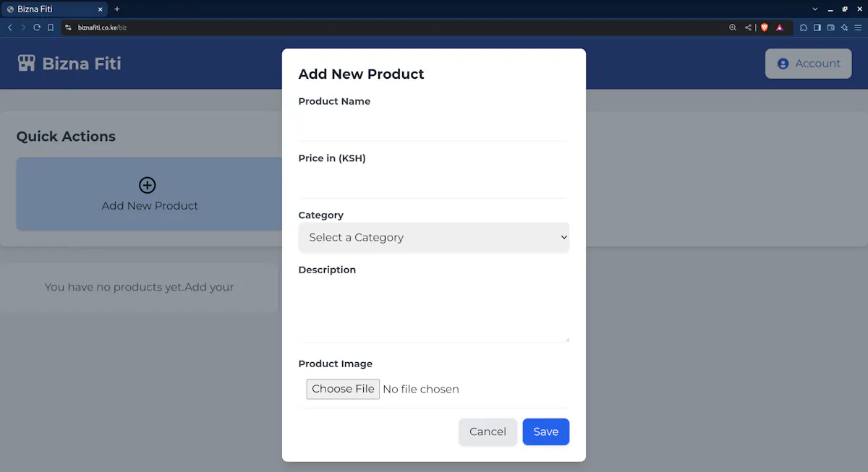Expand the Select a Category dropdown
This screenshot has height=472, width=868.
click(x=434, y=237)
